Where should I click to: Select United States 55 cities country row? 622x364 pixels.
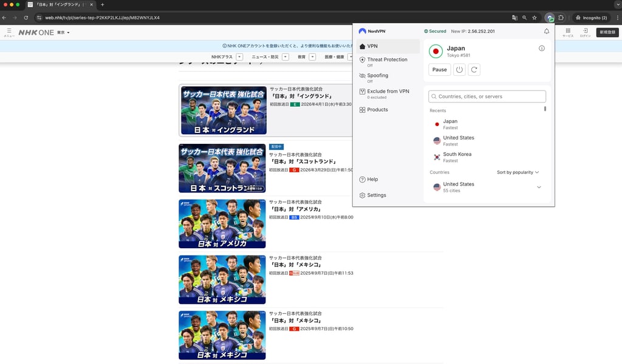click(x=487, y=187)
